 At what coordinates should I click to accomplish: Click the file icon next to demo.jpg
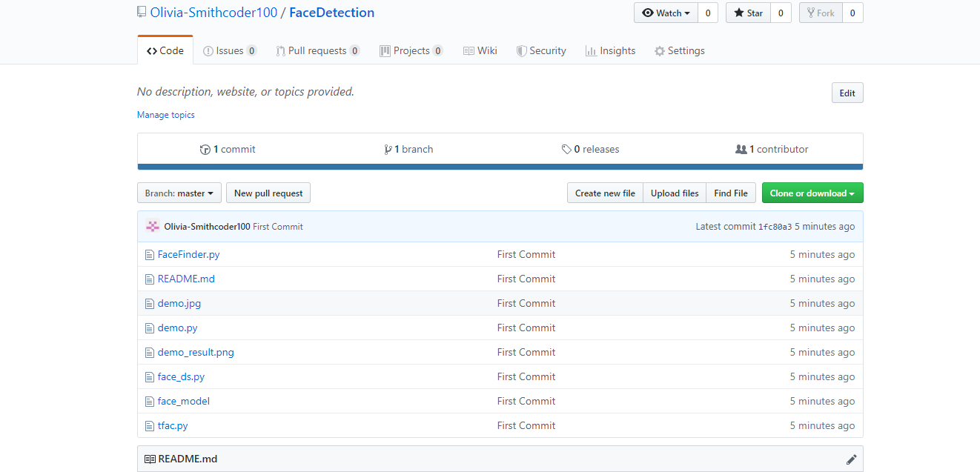click(150, 303)
